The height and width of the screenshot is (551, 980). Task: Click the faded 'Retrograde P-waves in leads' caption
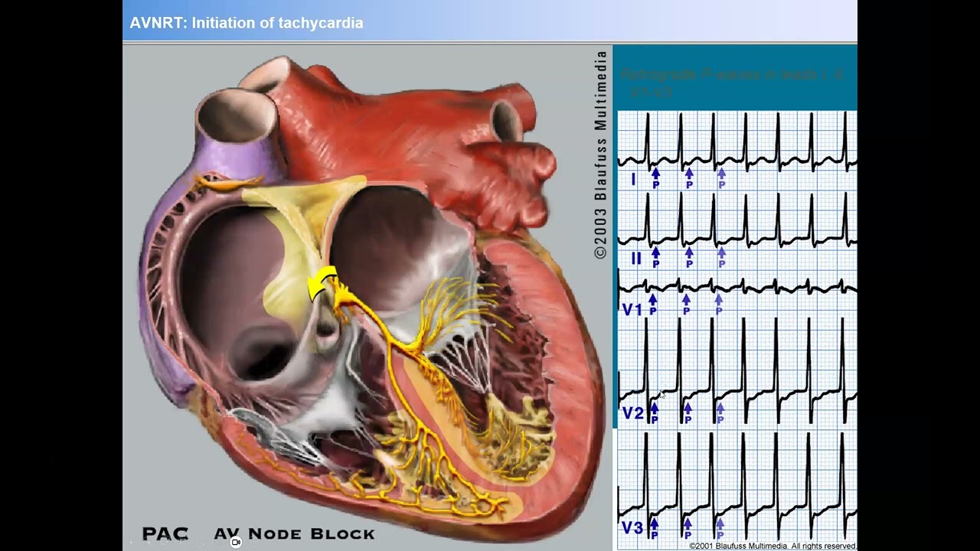pos(732,83)
